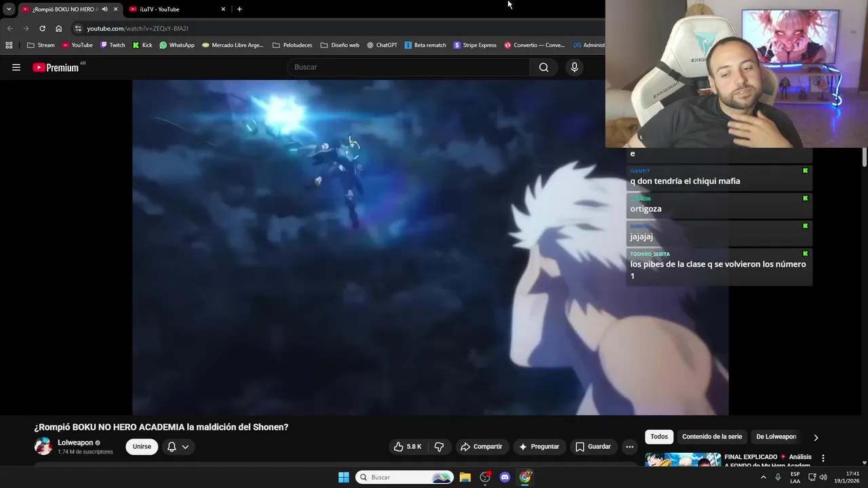
Task: Select the Todos filter chip
Action: click(x=659, y=436)
